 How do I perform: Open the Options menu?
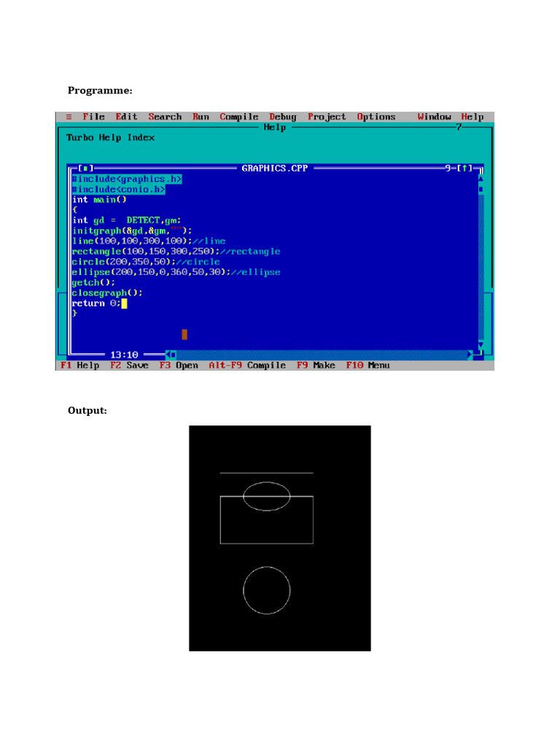pyautogui.click(x=376, y=117)
